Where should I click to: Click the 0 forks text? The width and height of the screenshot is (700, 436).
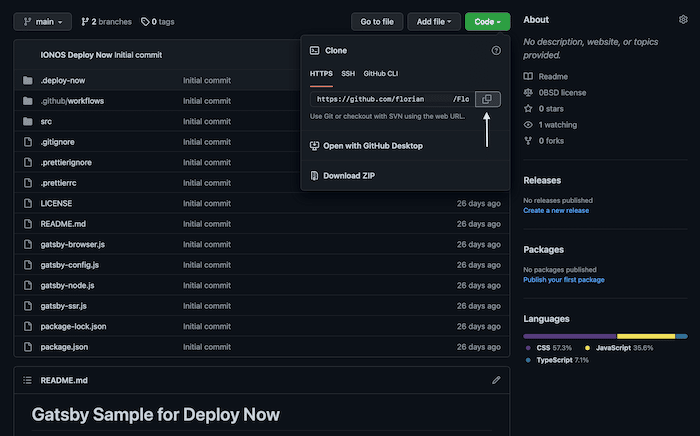551,141
